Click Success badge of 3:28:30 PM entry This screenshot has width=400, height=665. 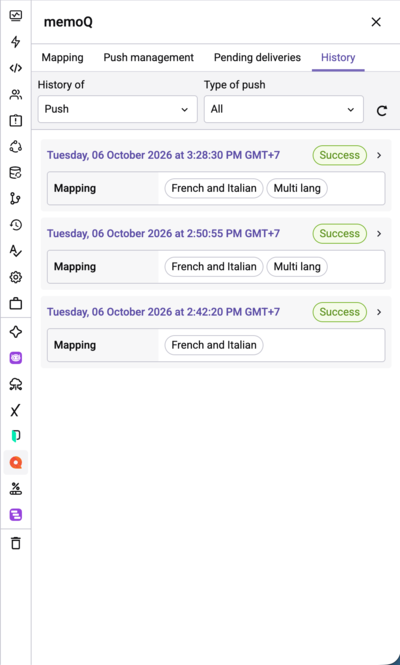click(x=340, y=155)
